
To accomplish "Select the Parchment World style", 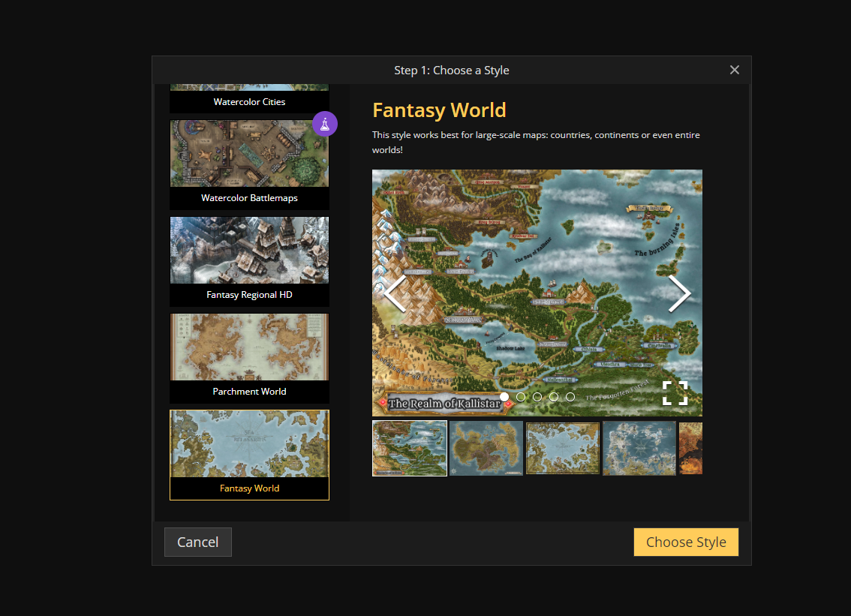I will (249, 358).
